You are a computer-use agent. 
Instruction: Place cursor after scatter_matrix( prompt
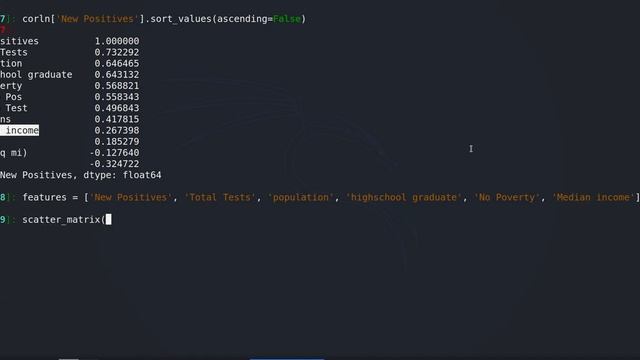coord(109,220)
